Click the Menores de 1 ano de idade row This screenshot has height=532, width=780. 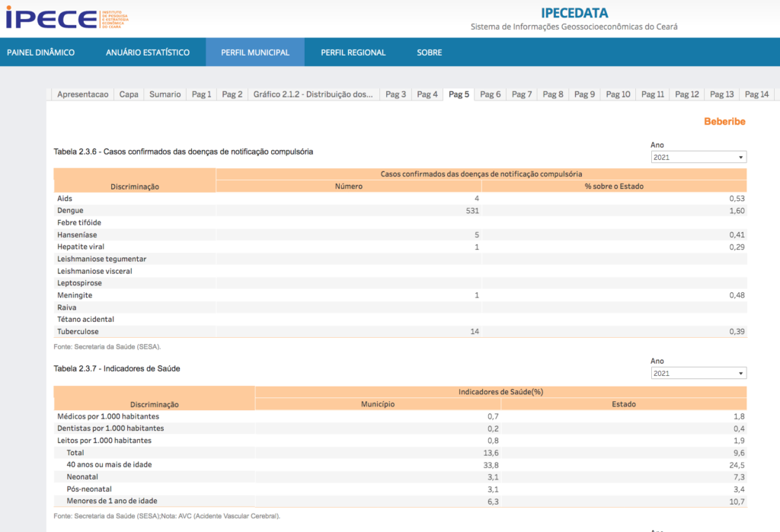(x=400, y=501)
